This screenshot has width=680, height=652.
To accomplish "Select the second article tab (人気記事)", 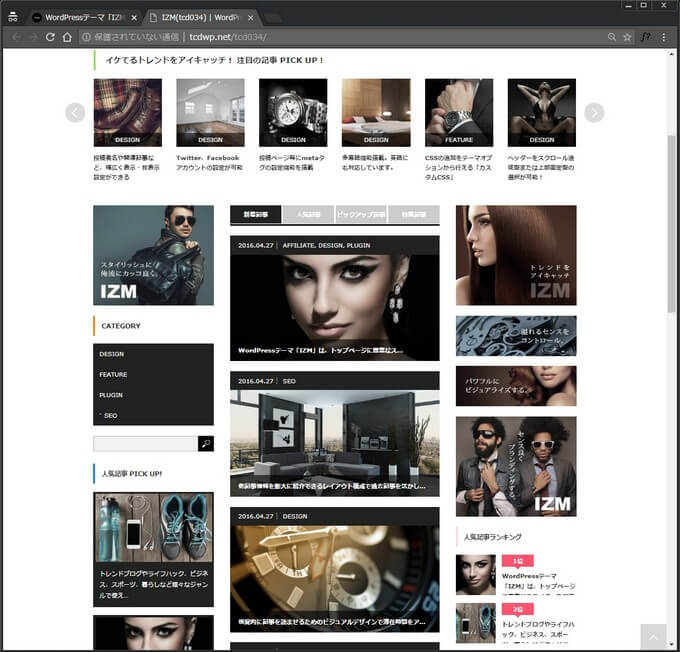I will (308, 214).
